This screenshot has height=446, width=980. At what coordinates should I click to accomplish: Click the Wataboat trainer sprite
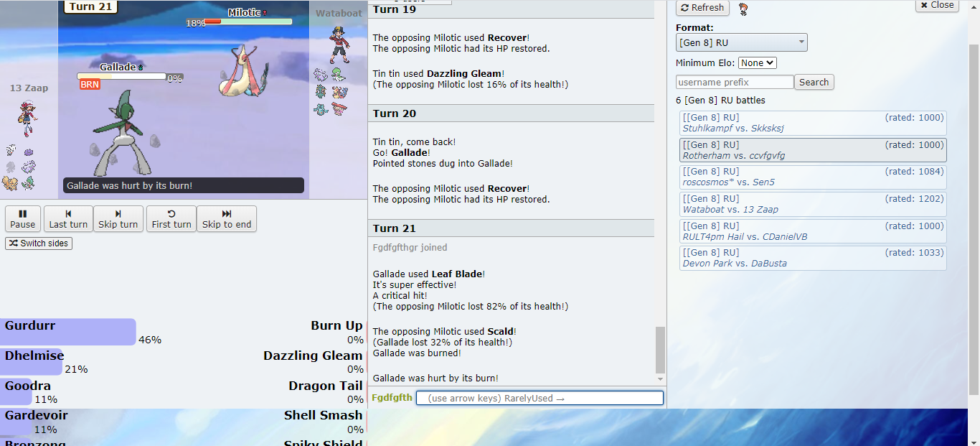(x=340, y=45)
